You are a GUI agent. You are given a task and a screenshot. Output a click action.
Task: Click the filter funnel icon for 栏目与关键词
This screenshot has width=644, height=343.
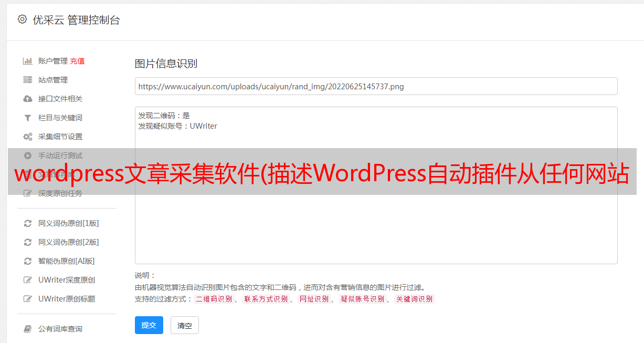point(28,118)
